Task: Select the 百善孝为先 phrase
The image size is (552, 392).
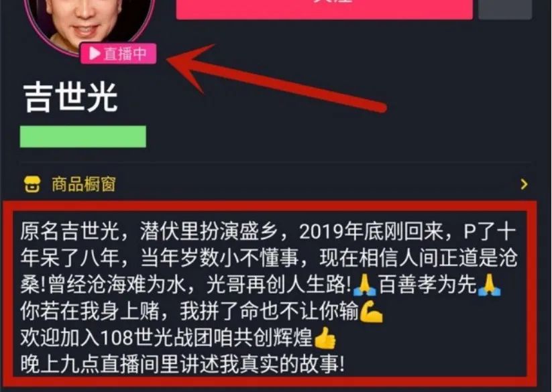Action: coord(427,285)
